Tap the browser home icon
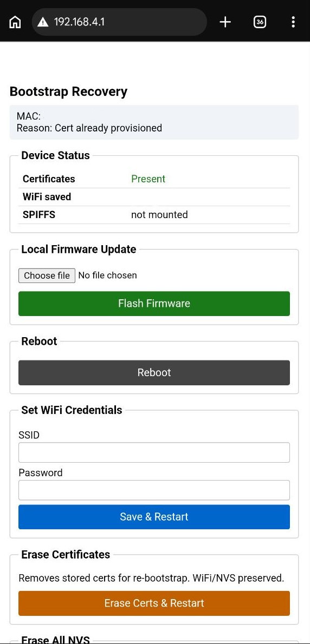The height and width of the screenshot is (644, 310). (15, 22)
